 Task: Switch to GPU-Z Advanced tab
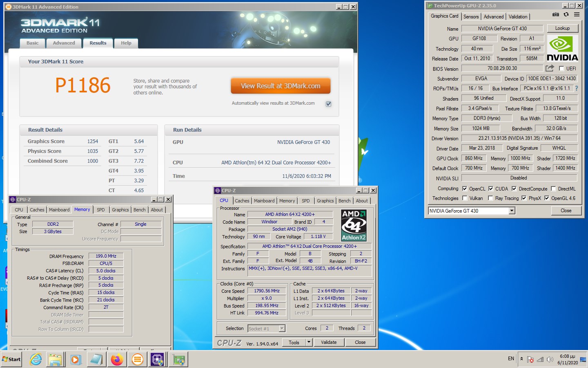pos(494,17)
